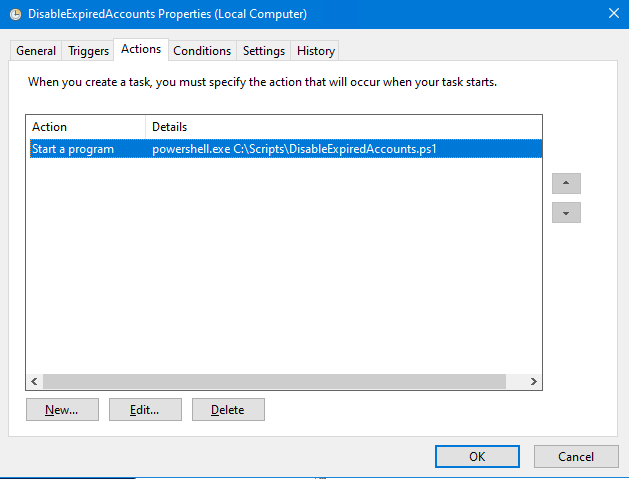Cancel the properties dialog
The image size is (629, 479).
tap(576, 456)
